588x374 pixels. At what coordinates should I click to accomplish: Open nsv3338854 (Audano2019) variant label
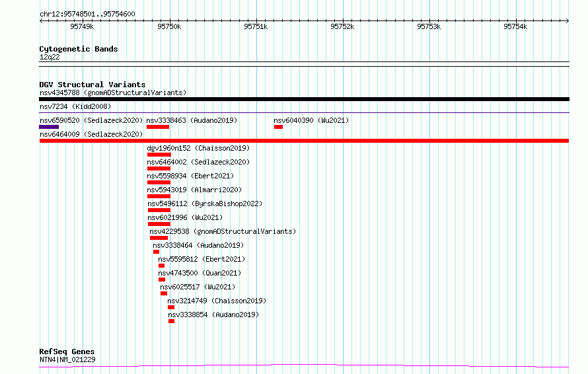tap(213, 315)
